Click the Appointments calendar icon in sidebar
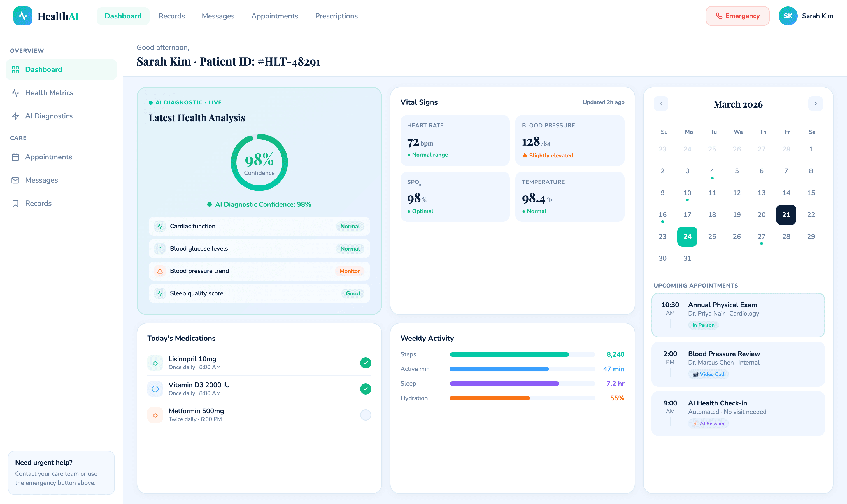This screenshot has width=847, height=504. pyautogui.click(x=16, y=157)
